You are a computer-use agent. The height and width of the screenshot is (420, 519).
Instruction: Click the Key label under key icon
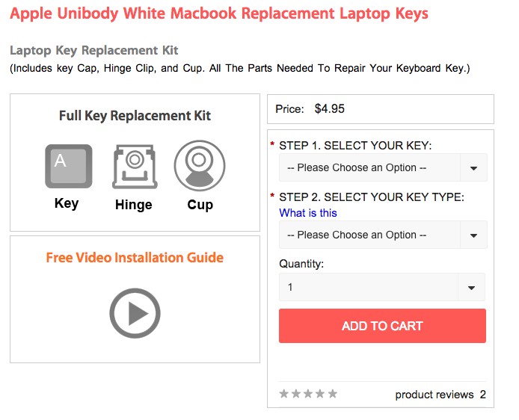[x=67, y=203]
